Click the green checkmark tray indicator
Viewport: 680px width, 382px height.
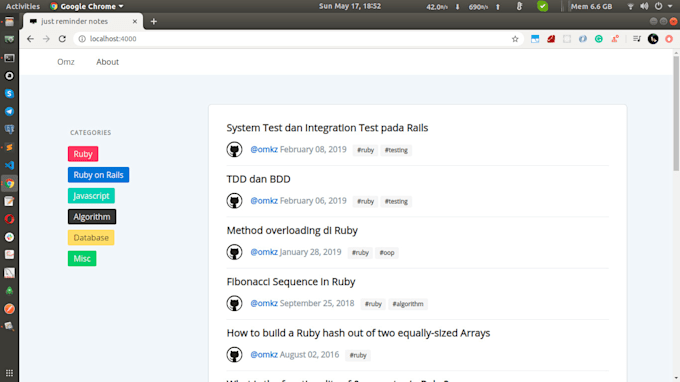(x=542, y=6)
